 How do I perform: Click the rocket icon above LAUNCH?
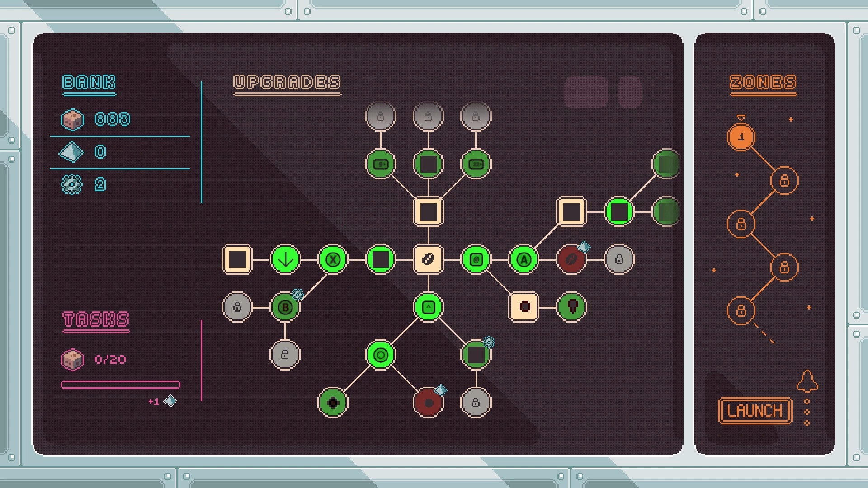[807, 381]
